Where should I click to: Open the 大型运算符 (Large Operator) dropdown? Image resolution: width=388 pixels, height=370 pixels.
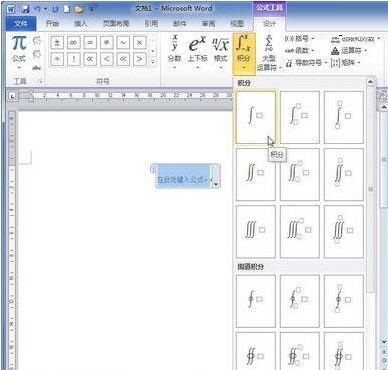click(269, 53)
